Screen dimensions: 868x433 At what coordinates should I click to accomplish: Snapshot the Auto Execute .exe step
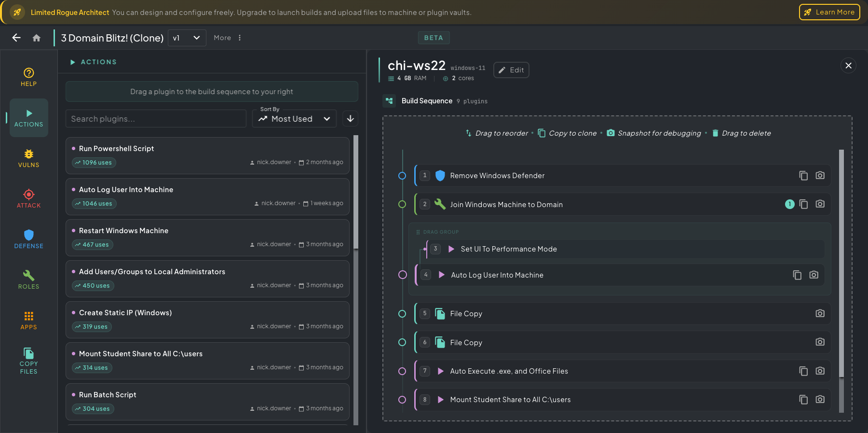click(x=820, y=371)
